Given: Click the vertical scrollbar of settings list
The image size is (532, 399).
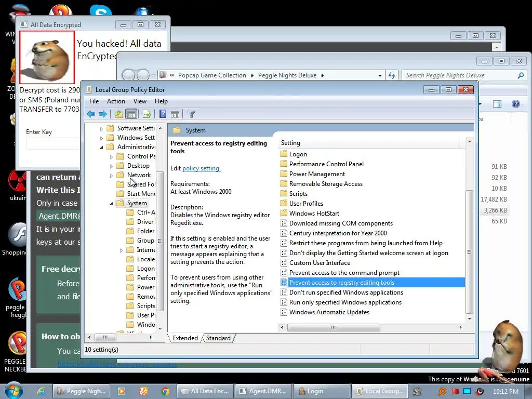Looking at the screenshot, I should pyautogui.click(x=470, y=251).
